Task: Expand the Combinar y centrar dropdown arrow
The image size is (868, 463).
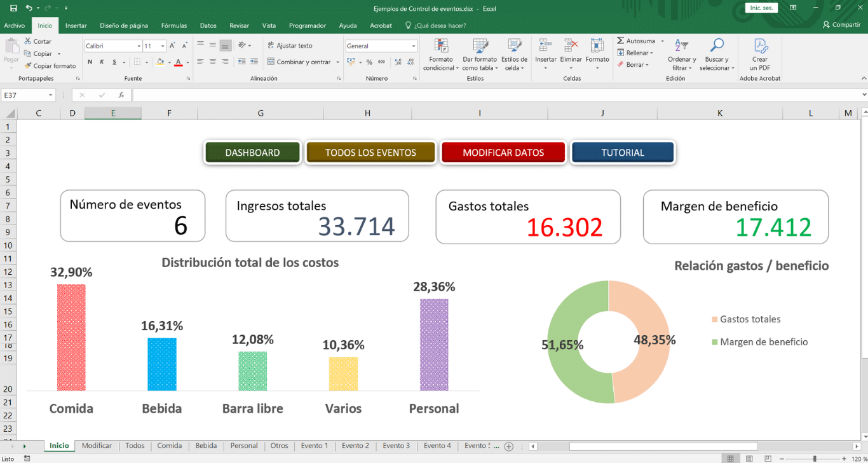Action: pos(337,62)
